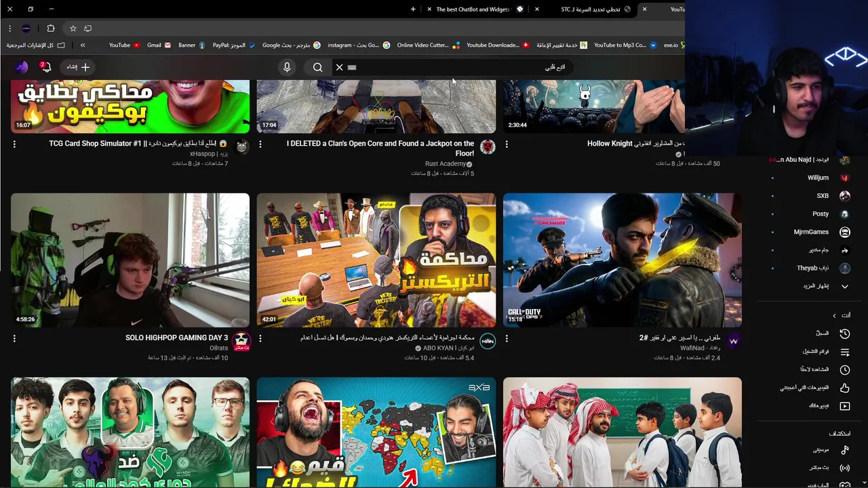Open the instagram Google search bookmark
Screen dimensions: 868x488
coord(358,45)
